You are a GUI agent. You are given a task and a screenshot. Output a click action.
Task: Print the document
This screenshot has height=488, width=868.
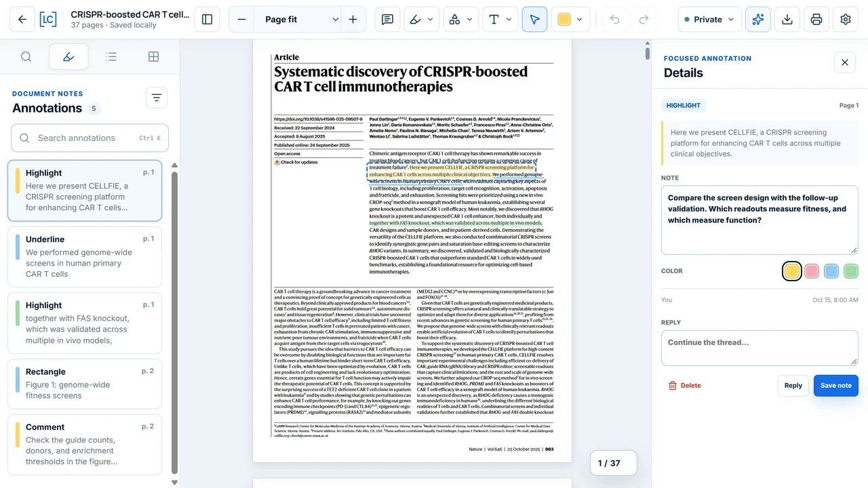tap(816, 20)
